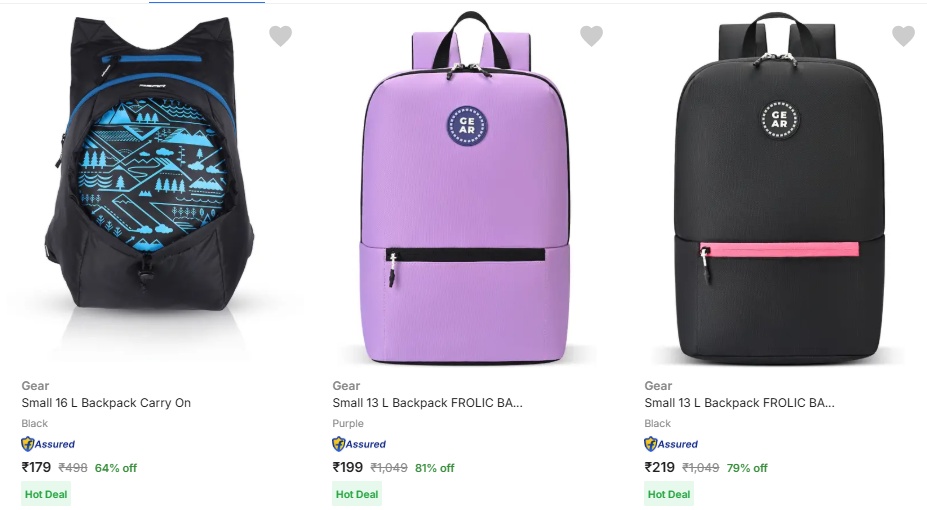Toggle heart on purple FROLIC backpack
Image resolution: width=927 pixels, height=510 pixels.
(x=592, y=36)
